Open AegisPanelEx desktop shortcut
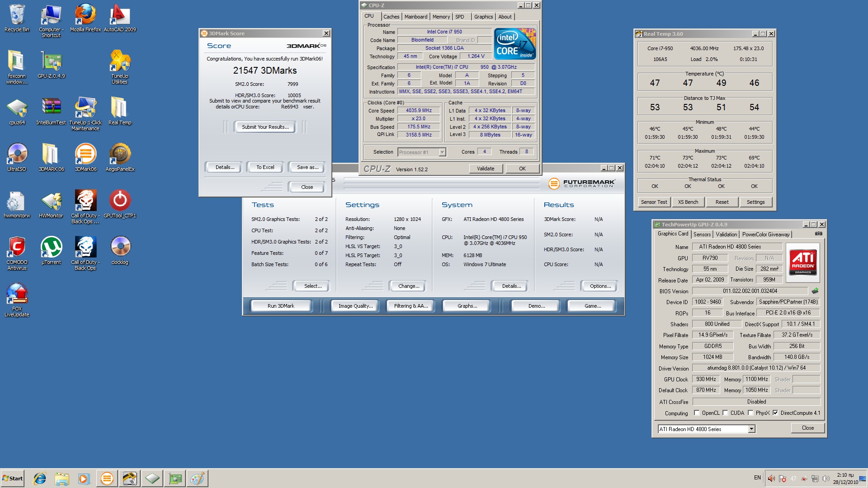Image resolution: width=868 pixels, height=488 pixels. [x=120, y=158]
